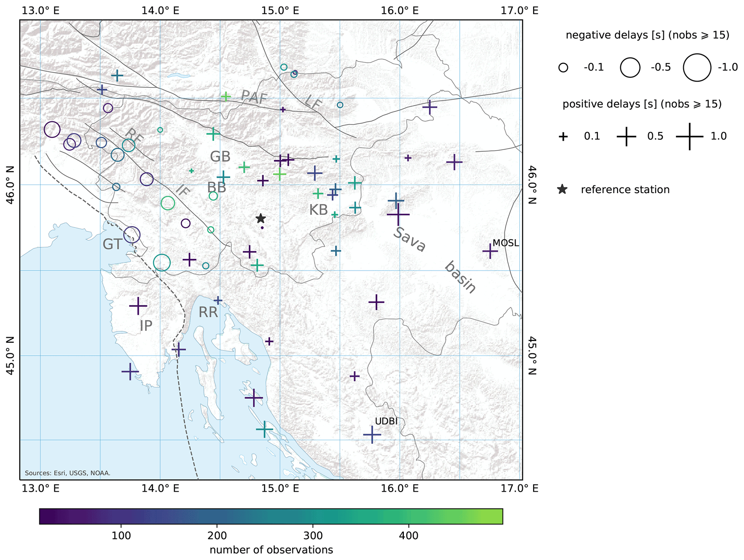Viewport: 744px width, 560px height.
Task: Click the black reference station star on map
Action: 261,218
